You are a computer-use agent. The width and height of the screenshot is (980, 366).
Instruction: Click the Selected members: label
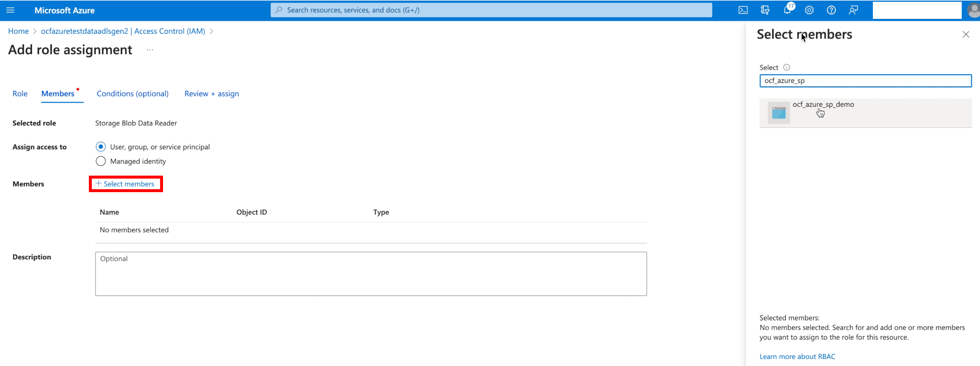[789, 318]
